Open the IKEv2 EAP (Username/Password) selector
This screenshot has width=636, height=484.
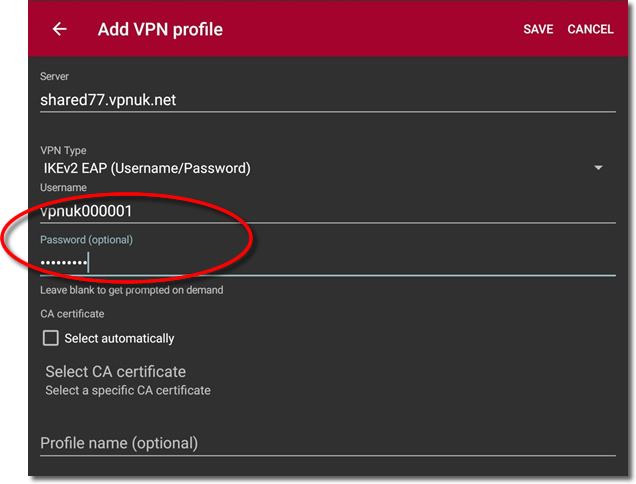[145, 168]
